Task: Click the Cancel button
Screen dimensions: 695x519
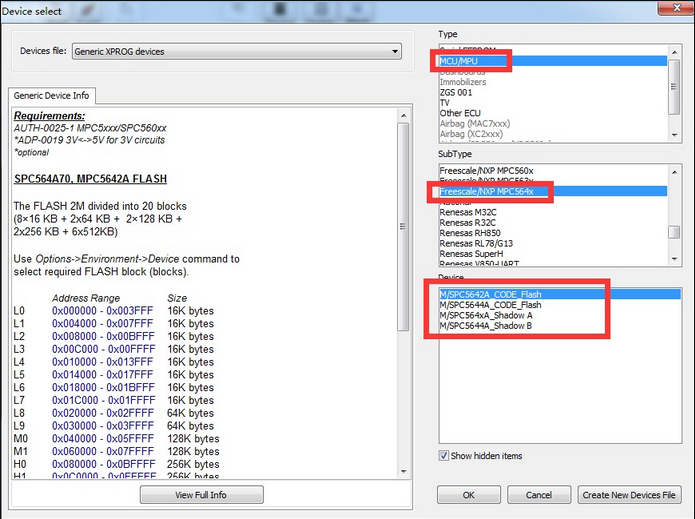Action: point(539,495)
